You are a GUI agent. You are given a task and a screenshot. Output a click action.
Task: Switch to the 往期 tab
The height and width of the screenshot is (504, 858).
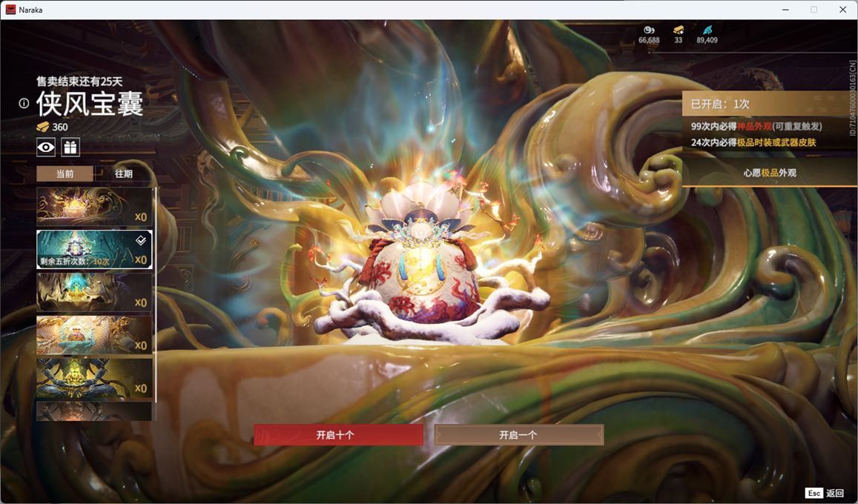[124, 174]
